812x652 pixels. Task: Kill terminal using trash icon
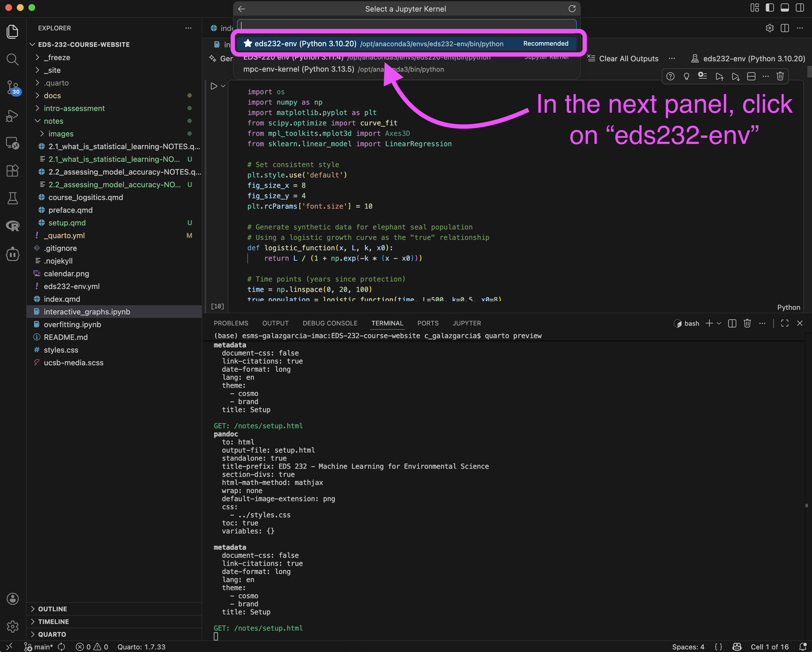point(747,323)
